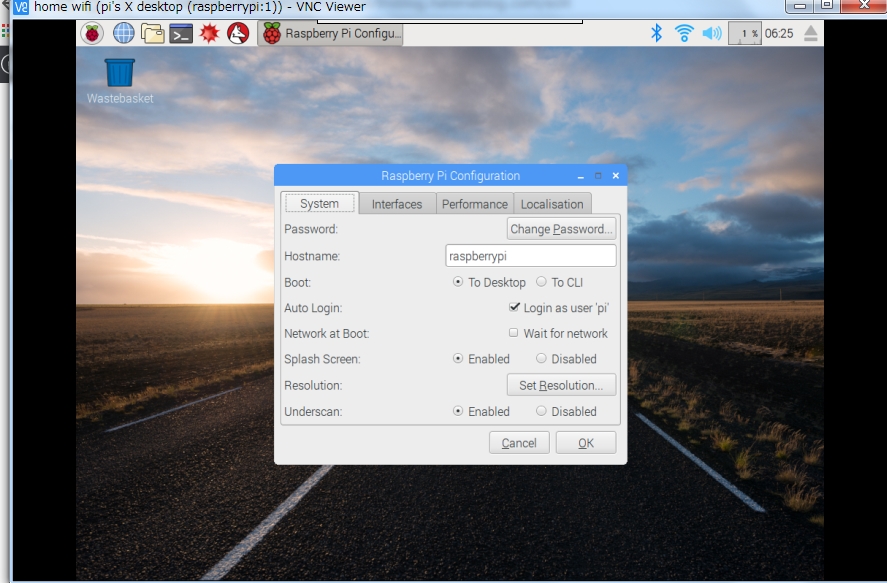Screen dimensions: 887x583
Task: Set Splash Screen to Enabled
Action: [x=481, y=359]
